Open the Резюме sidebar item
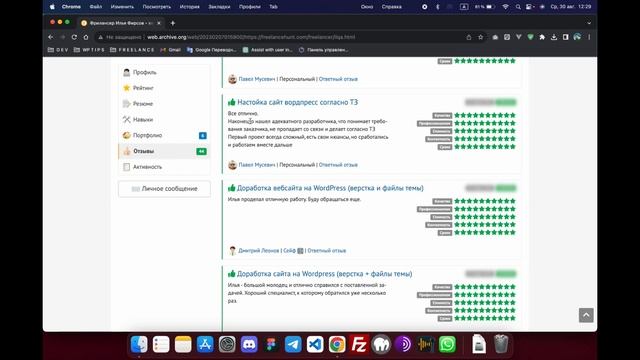Screen dimensions: 640x360 (164, 104)
